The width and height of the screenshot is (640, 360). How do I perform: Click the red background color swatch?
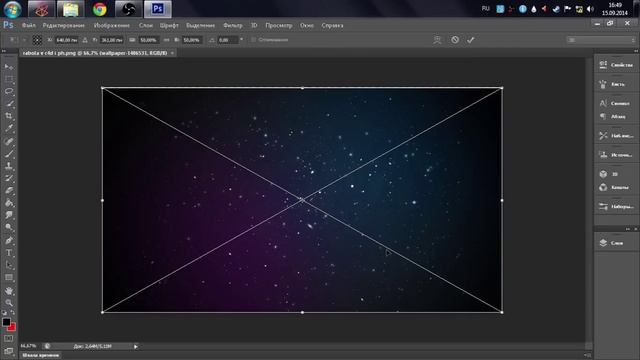[13, 327]
